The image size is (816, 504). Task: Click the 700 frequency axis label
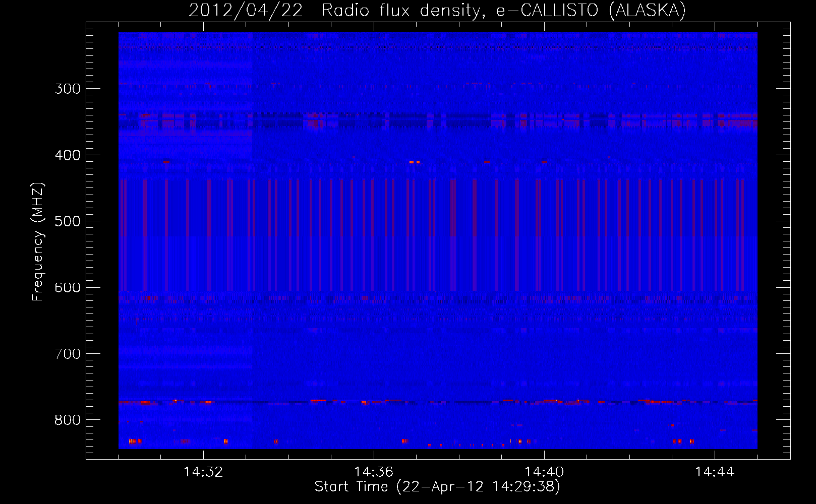[68, 354]
